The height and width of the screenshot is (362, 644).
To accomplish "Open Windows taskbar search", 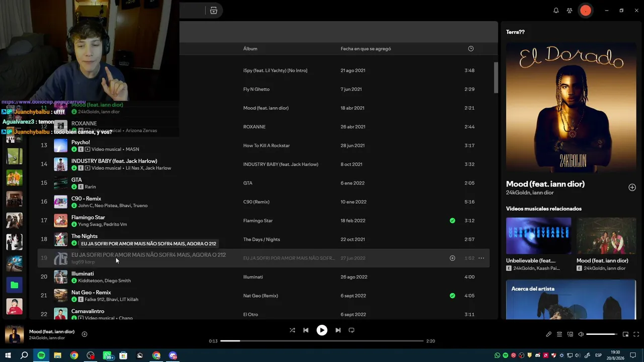I will [x=24, y=355].
